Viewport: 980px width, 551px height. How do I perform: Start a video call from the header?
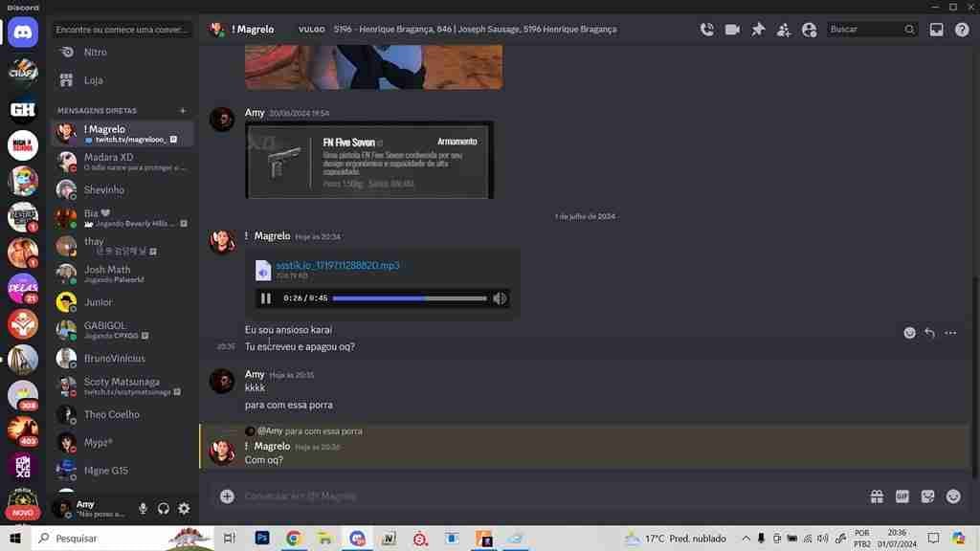tap(732, 30)
